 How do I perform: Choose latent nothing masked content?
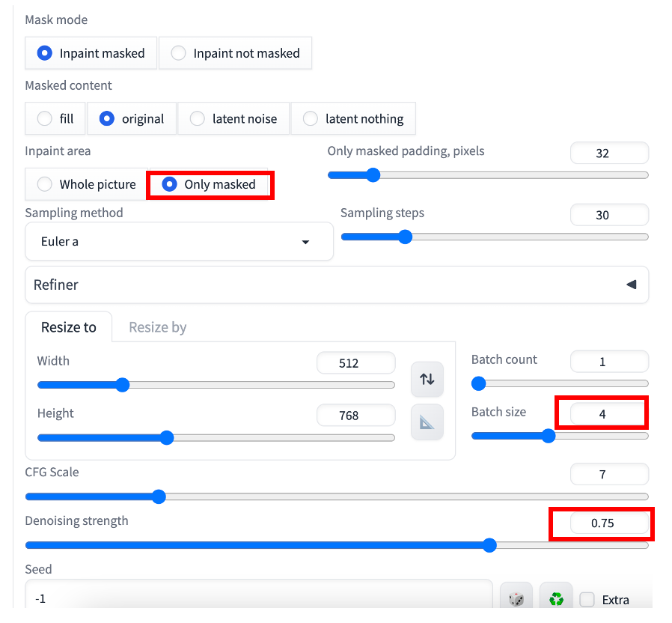tap(353, 118)
